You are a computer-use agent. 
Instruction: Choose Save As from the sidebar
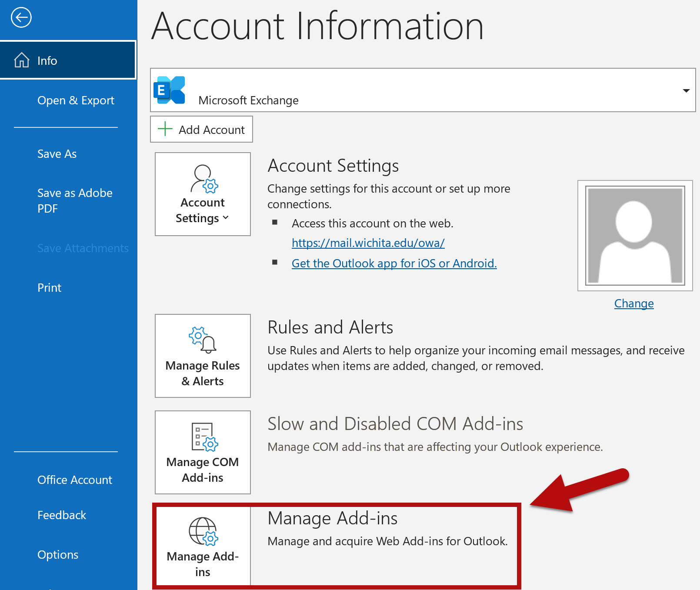pos(57,154)
